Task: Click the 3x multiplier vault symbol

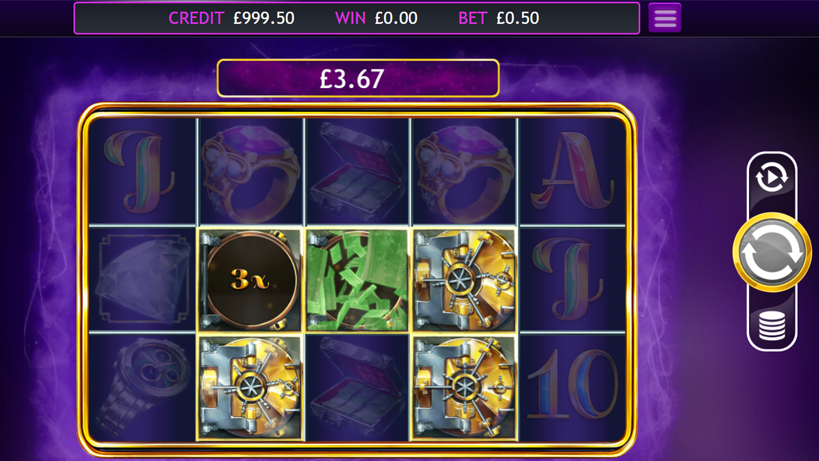Action: [x=250, y=280]
